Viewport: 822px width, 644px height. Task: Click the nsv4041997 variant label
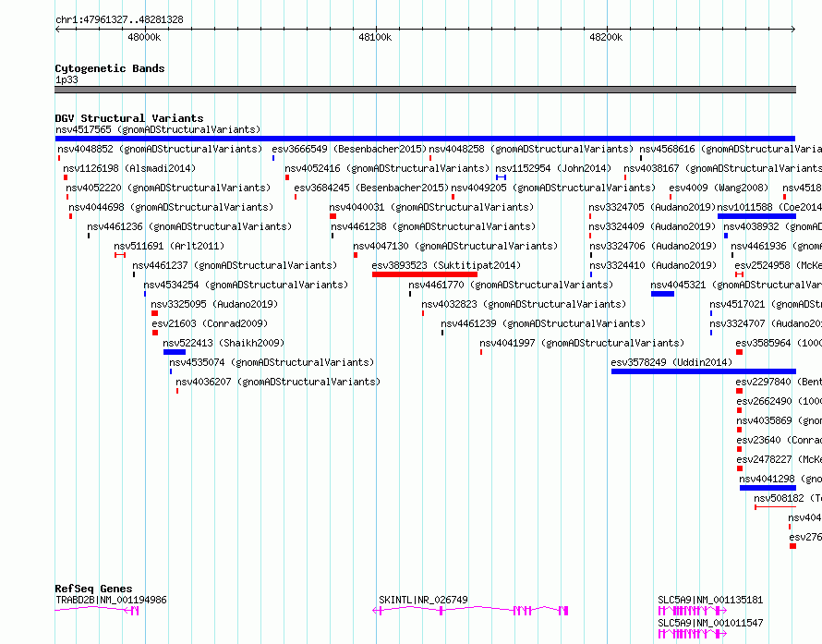coord(582,343)
